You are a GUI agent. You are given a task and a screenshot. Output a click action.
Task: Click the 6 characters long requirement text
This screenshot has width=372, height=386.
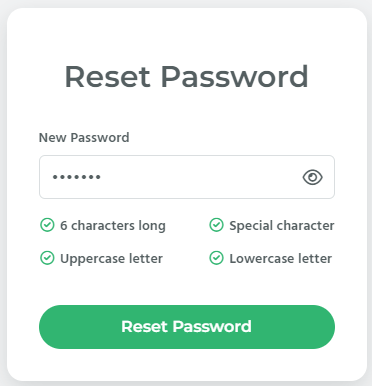113,226
